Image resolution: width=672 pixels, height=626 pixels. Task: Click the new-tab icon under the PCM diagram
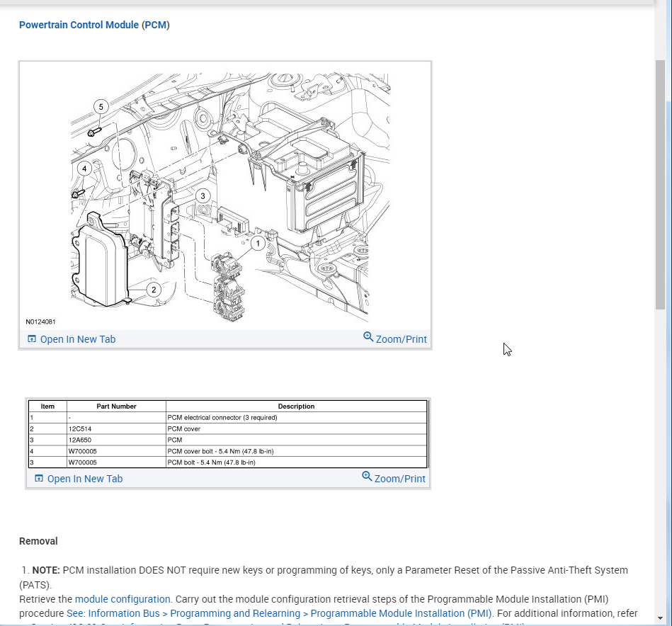pos(32,339)
